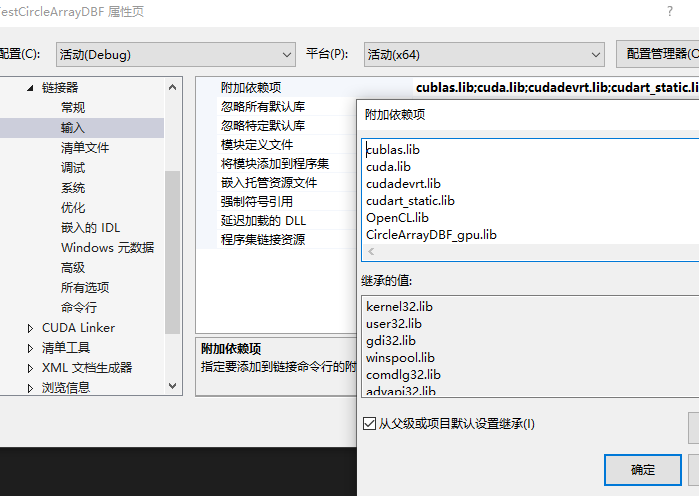Select 所有选项 in the tree
This screenshot has height=496, width=699.
(85, 287)
